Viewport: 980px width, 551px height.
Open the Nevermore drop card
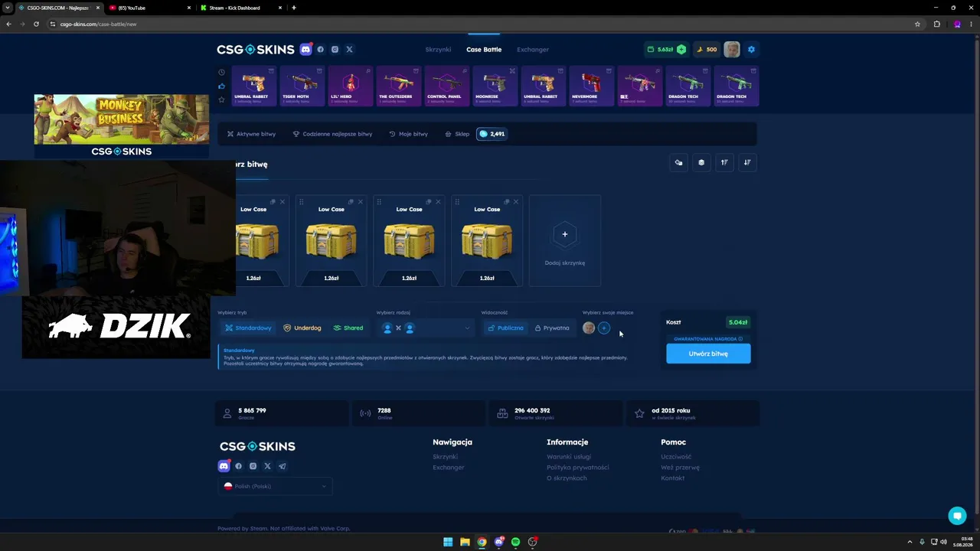590,86
